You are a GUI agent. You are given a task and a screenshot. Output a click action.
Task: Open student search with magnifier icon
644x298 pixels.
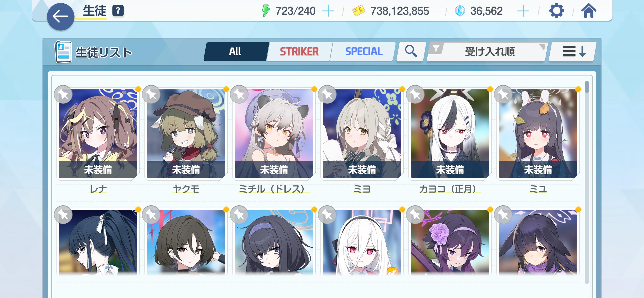click(411, 52)
